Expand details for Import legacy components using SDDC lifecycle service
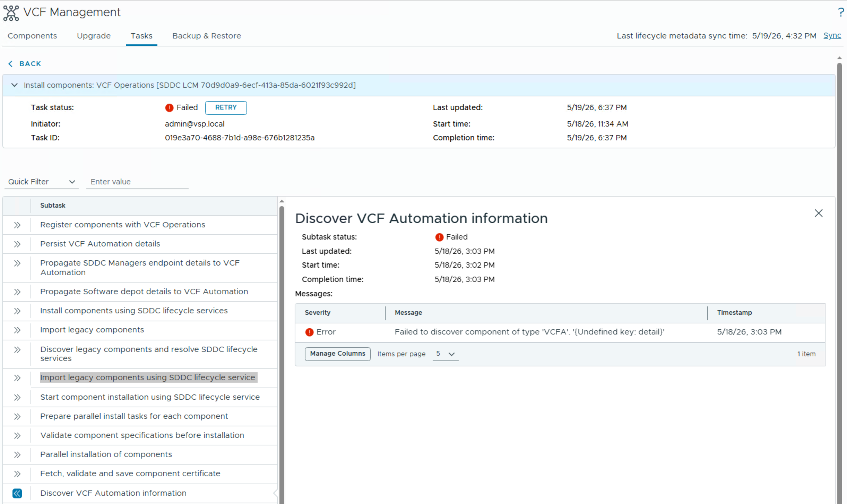 coord(17,378)
